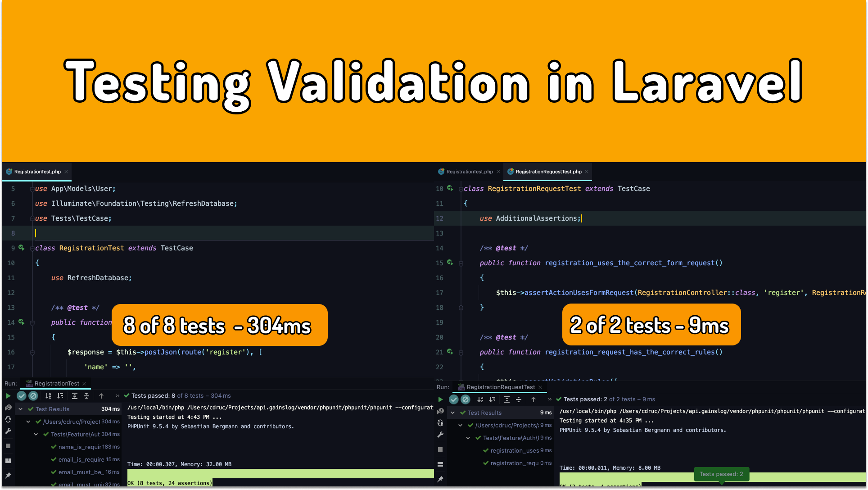This screenshot has height=490, width=868.
Task: Pin the RegistrationTest run tab
Action: coord(8,476)
